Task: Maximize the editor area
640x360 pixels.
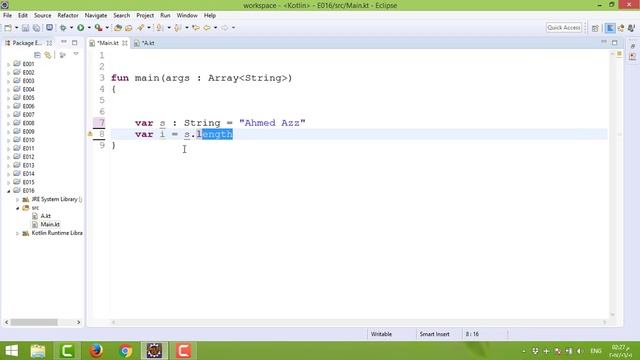Action: (615, 42)
